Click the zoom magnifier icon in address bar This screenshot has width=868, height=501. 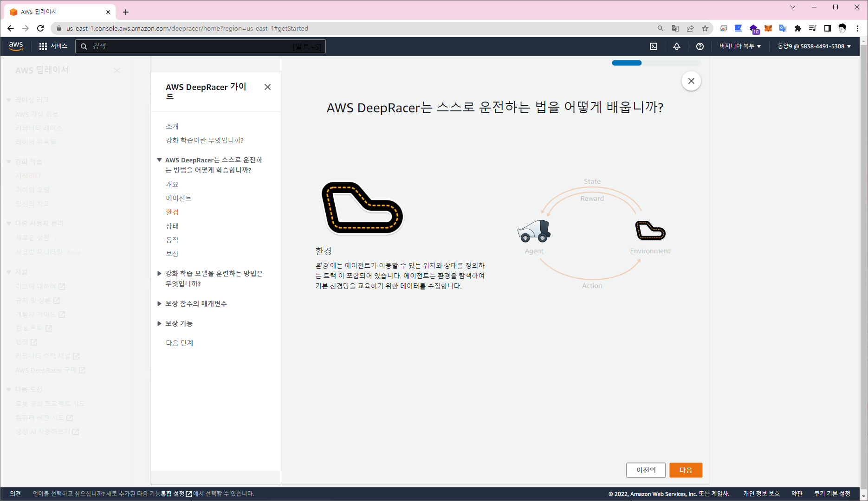[661, 28]
